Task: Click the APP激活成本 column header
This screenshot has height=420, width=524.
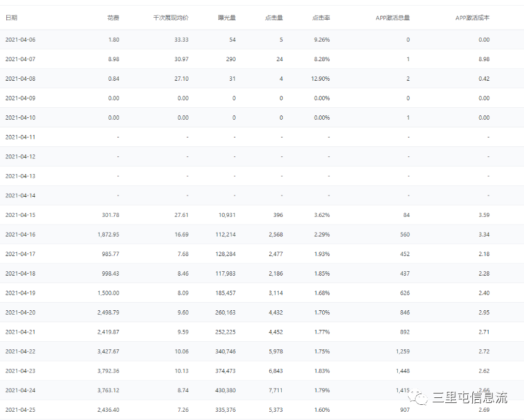Action: pyautogui.click(x=472, y=18)
